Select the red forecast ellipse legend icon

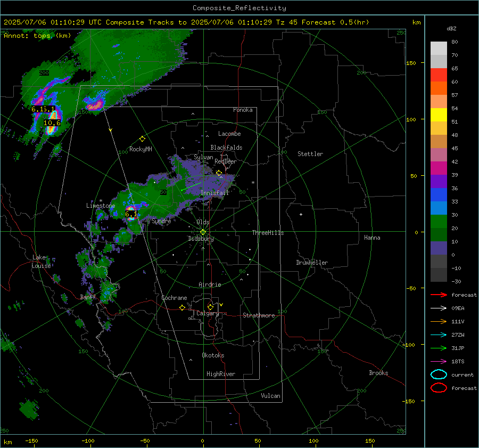(439, 388)
